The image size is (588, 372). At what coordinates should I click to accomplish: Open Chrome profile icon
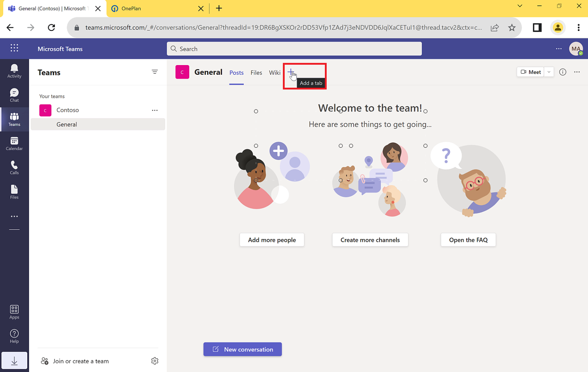click(557, 28)
